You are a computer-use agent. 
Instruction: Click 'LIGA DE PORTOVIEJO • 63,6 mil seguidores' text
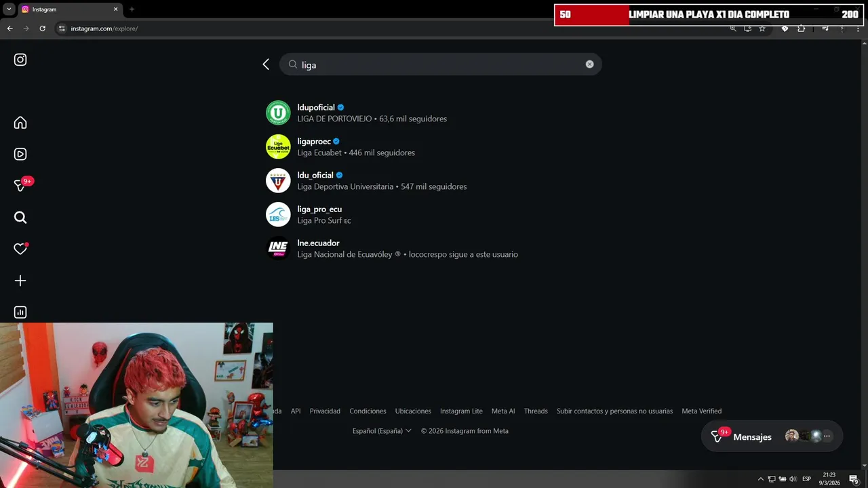(372, 119)
